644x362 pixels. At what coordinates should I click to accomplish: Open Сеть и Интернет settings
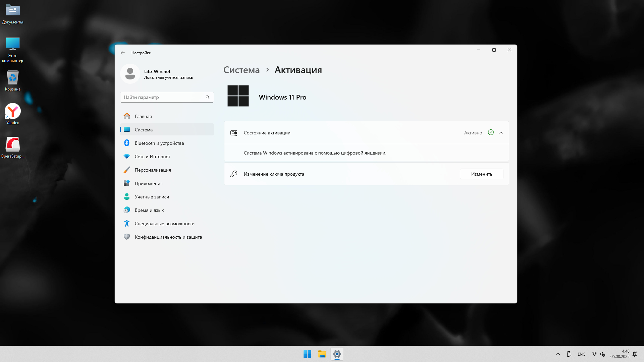tap(152, 157)
